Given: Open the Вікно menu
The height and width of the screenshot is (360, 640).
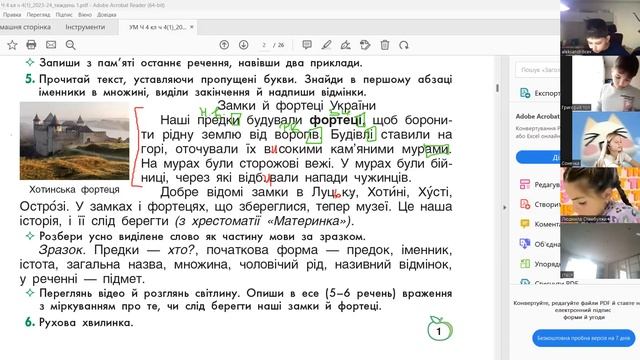Looking at the screenshot, I should (85, 15).
